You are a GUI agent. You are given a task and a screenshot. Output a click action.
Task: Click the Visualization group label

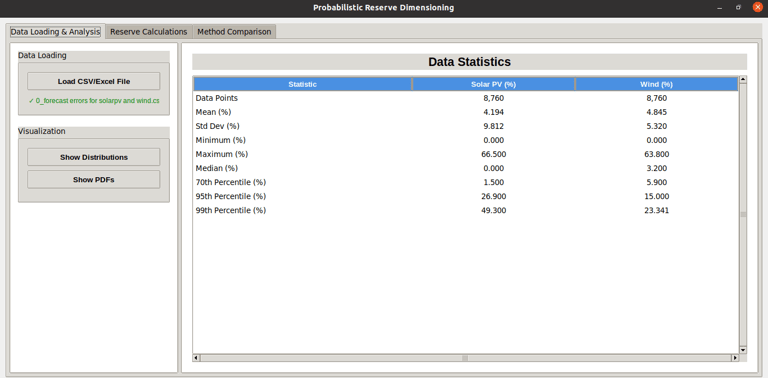point(42,131)
